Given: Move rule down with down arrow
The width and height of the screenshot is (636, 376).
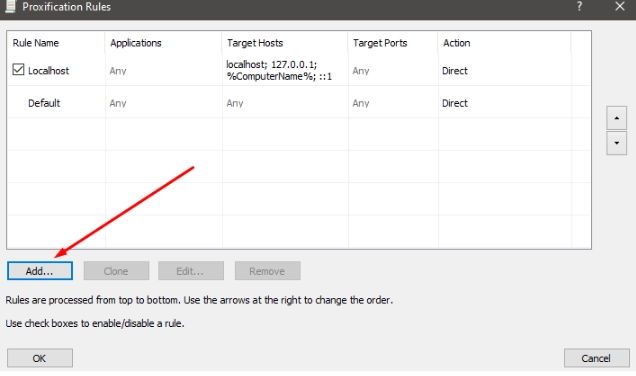Looking at the screenshot, I should [x=617, y=143].
